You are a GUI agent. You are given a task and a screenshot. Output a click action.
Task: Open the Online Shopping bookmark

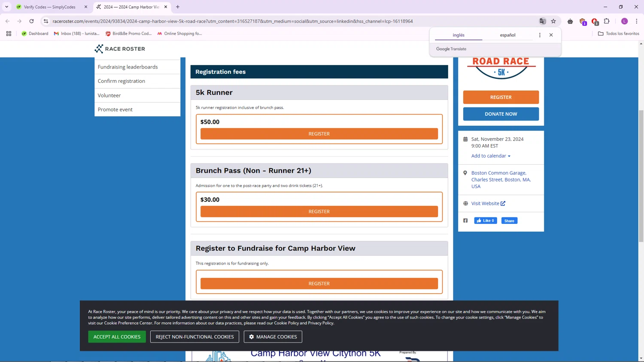[179, 33]
